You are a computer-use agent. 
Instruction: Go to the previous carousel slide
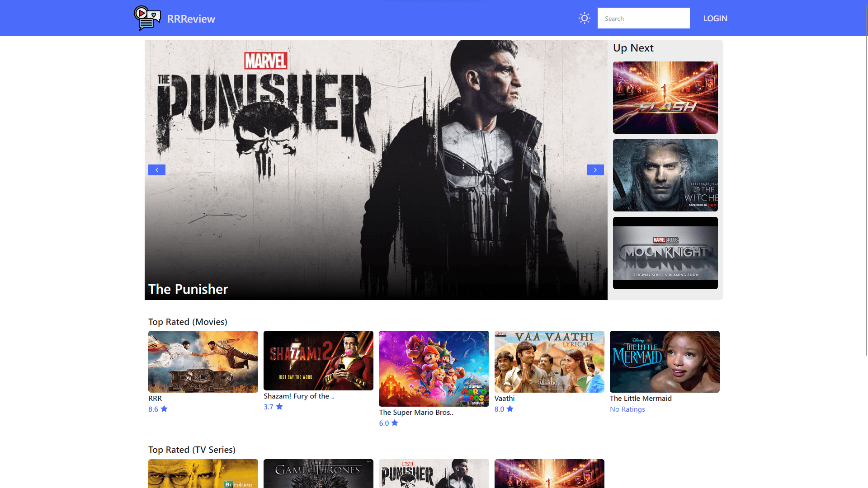coord(157,170)
